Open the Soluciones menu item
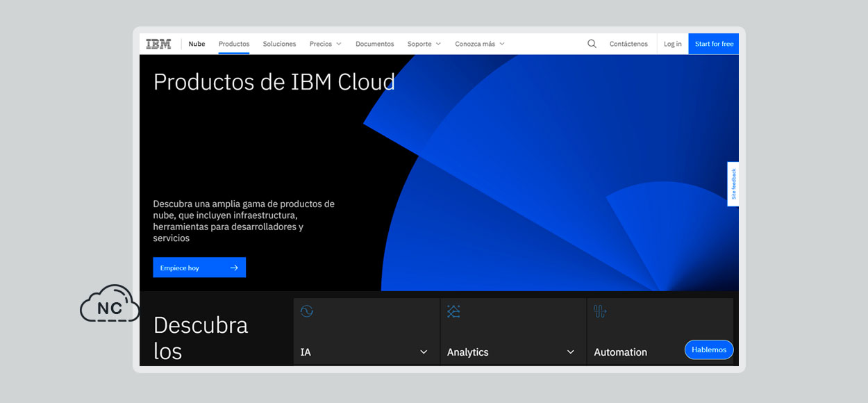The height and width of the screenshot is (403, 868). click(x=279, y=44)
